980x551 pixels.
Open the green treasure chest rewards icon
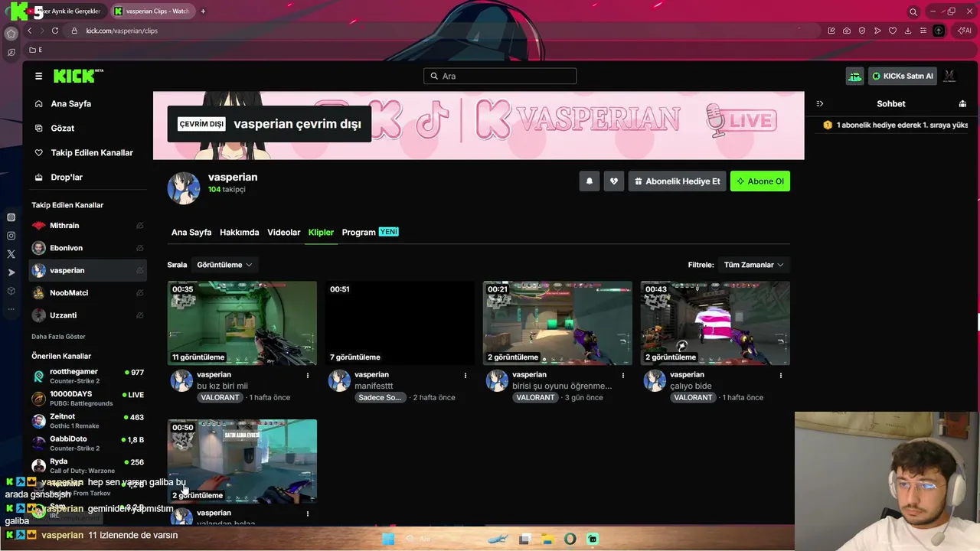854,76
